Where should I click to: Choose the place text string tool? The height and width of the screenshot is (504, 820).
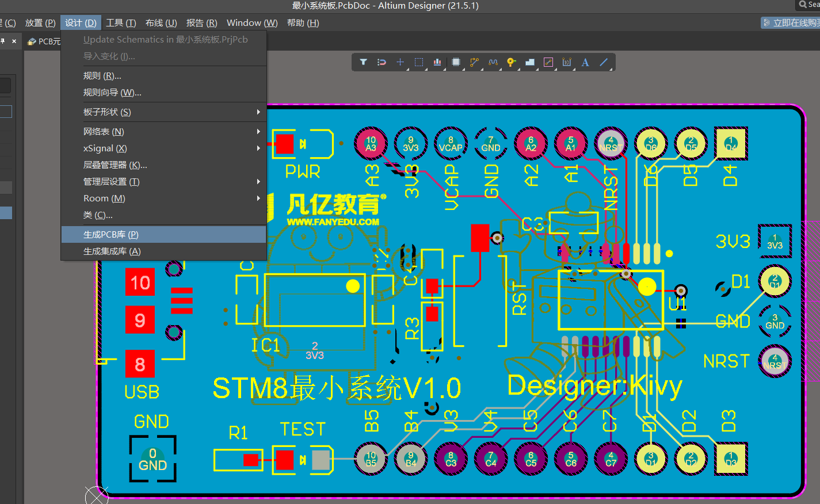click(585, 62)
